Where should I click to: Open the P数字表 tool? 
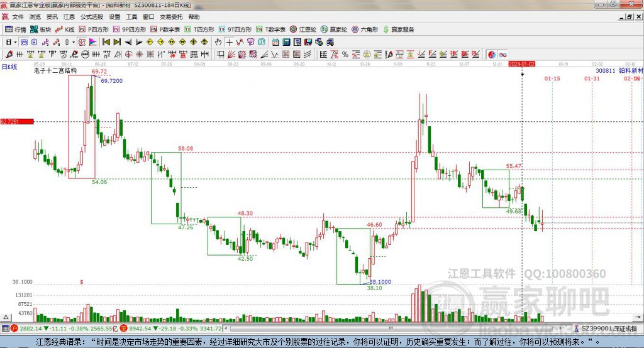pyautogui.click(x=165, y=30)
